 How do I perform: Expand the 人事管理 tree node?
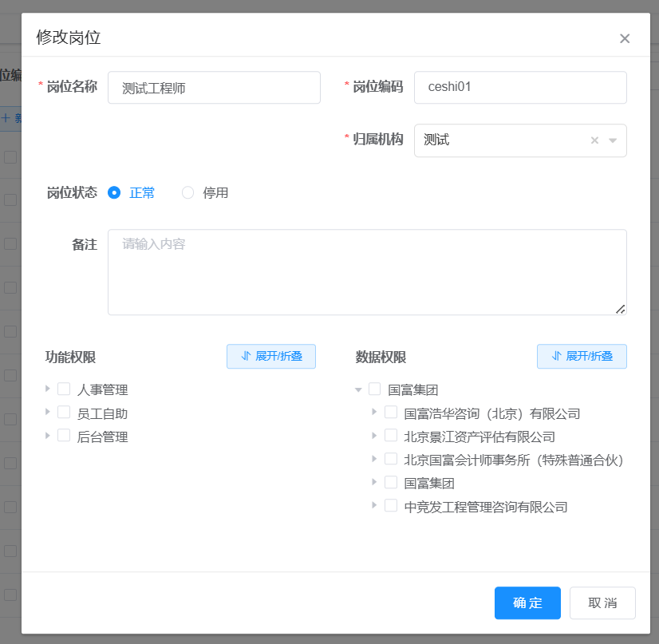tap(49, 389)
